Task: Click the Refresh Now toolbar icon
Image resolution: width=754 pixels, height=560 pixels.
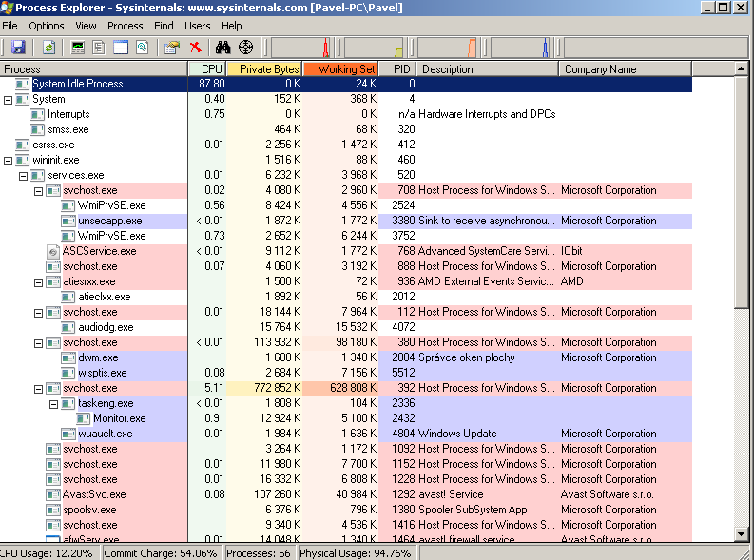Action: tap(48, 47)
